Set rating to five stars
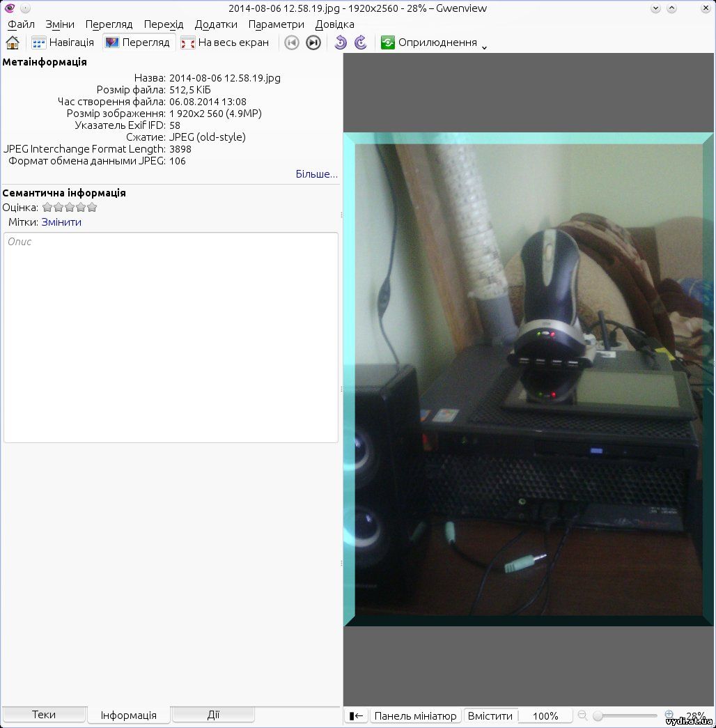This screenshot has height=728, width=716. click(x=92, y=207)
